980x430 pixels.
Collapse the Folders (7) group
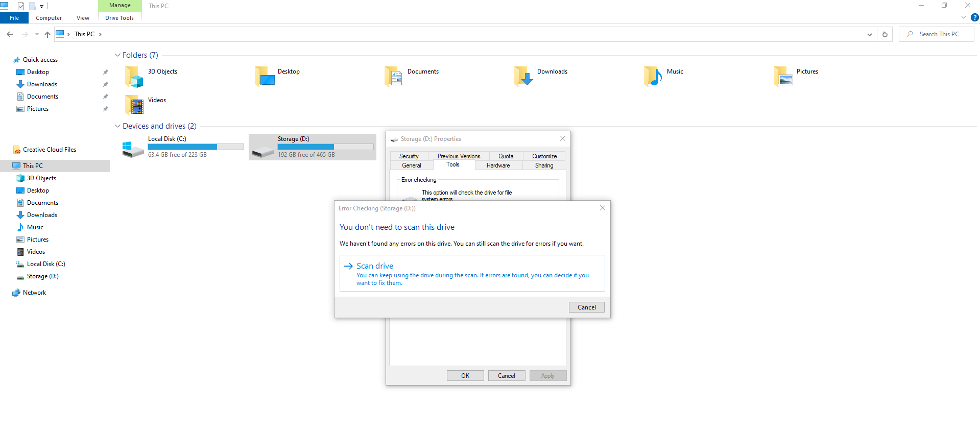click(117, 55)
